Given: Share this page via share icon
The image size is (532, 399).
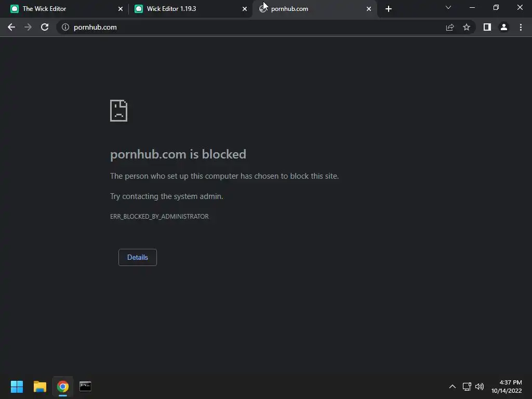Looking at the screenshot, I should coord(450,27).
